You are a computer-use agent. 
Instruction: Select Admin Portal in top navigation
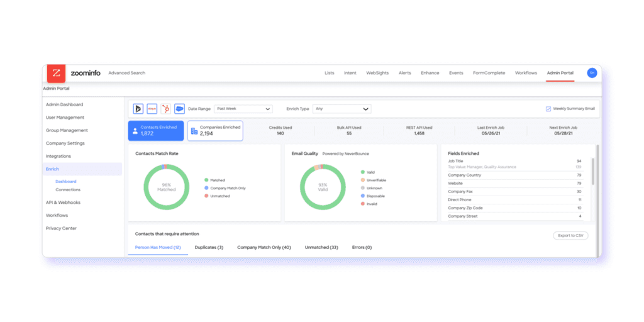(560, 73)
